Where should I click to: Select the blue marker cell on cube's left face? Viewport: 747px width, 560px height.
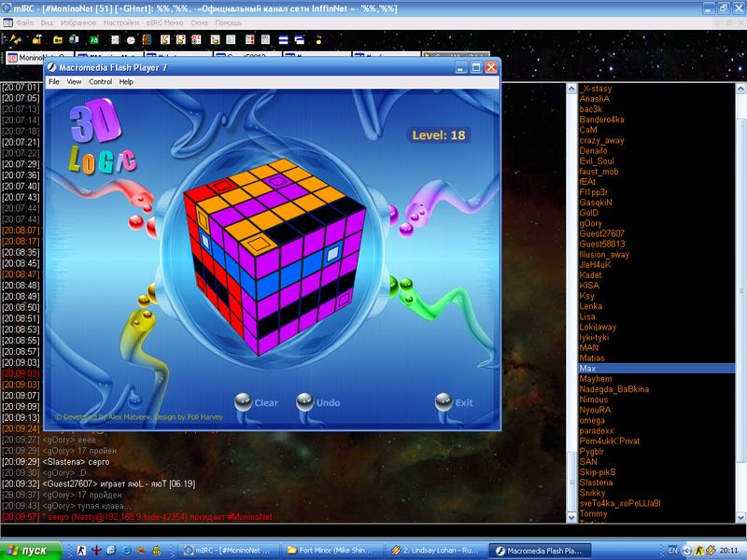pyautogui.click(x=204, y=240)
